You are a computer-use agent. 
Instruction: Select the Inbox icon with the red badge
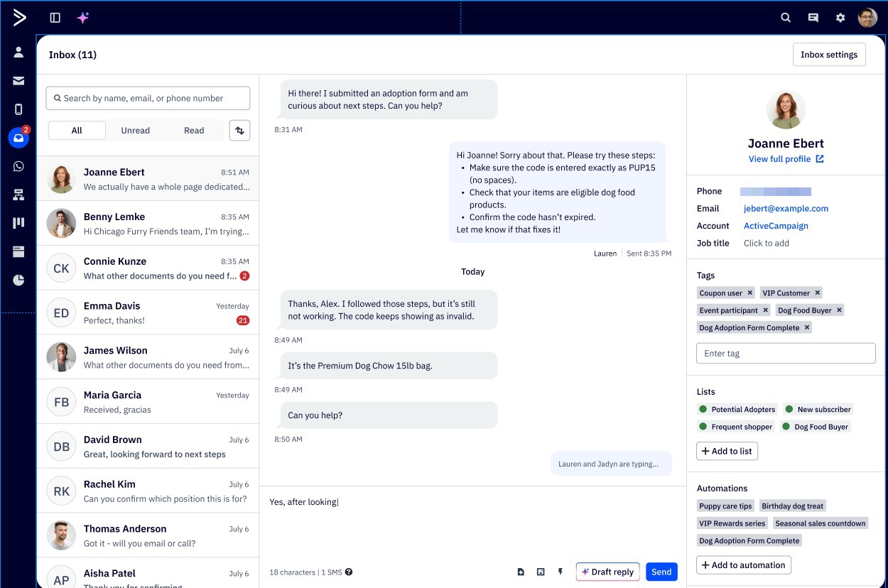tap(18, 138)
